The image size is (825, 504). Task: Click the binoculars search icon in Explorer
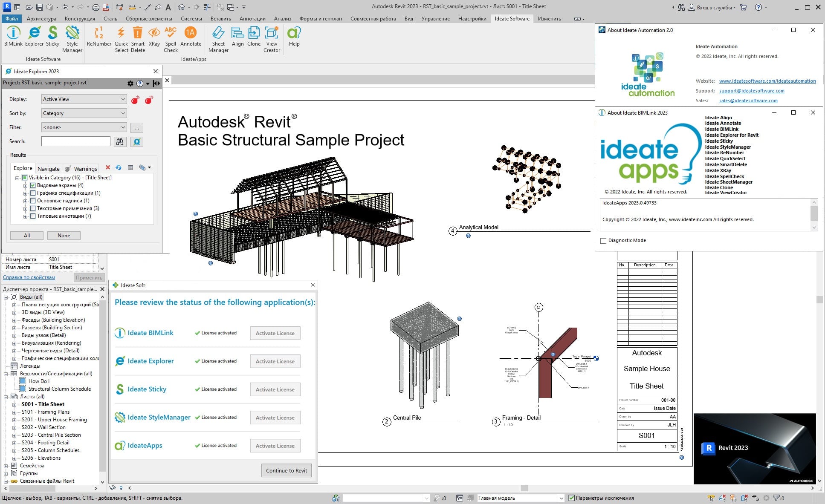pyautogui.click(x=120, y=141)
